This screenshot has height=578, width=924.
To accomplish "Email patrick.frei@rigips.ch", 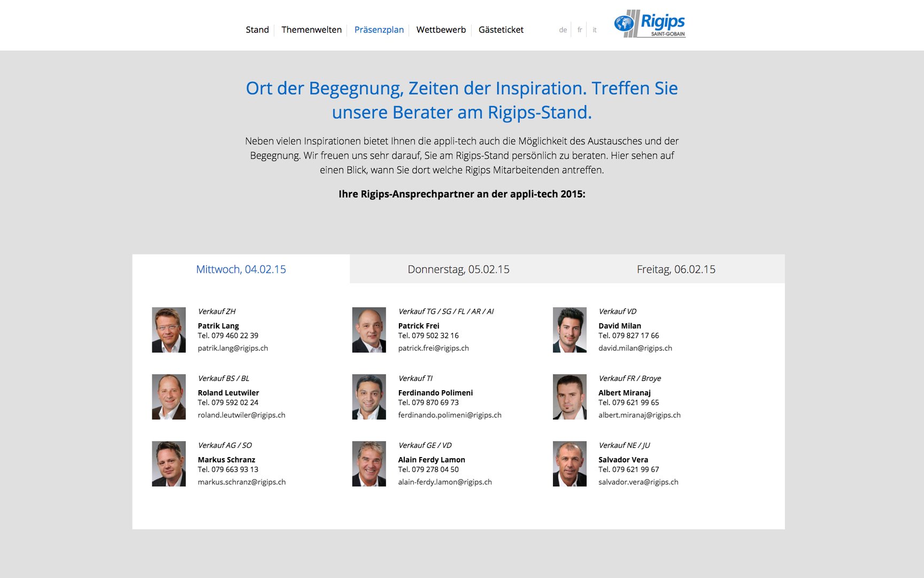I will [x=434, y=348].
